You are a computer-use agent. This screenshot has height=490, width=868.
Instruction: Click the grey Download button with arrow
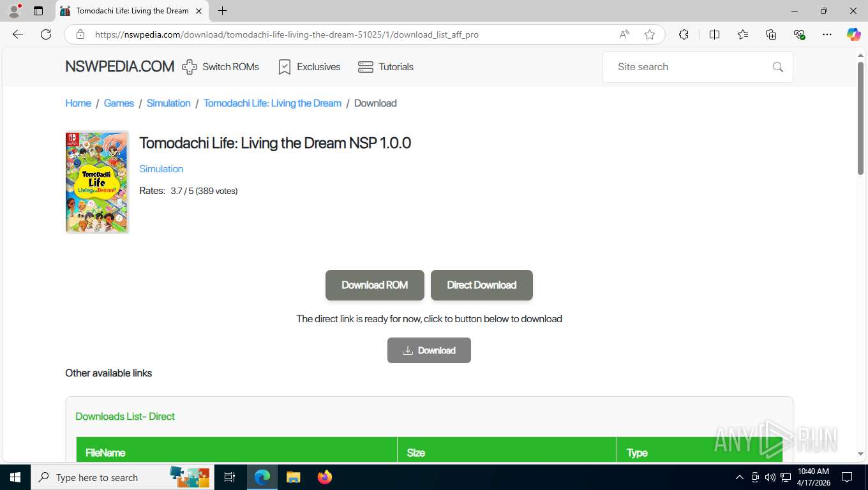429,350
